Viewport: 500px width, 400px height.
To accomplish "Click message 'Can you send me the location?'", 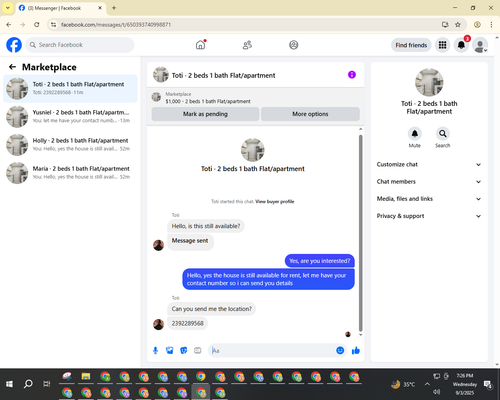I will pos(212,309).
